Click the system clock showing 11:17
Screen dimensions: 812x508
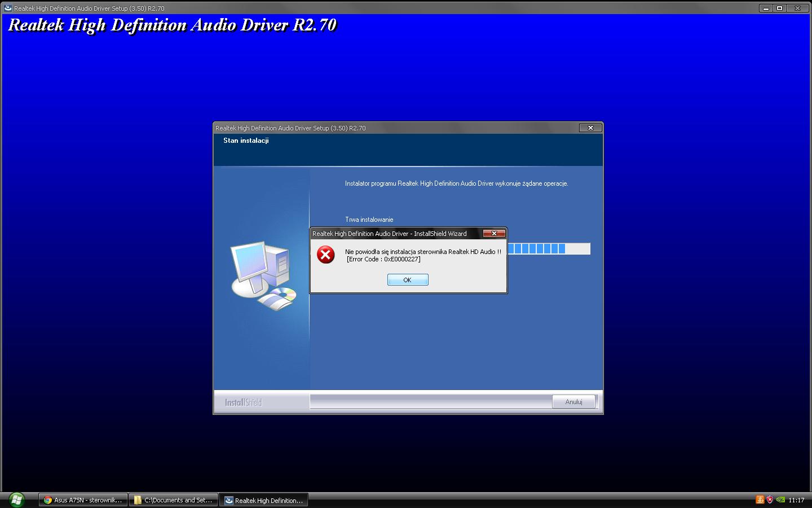(x=796, y=500)
